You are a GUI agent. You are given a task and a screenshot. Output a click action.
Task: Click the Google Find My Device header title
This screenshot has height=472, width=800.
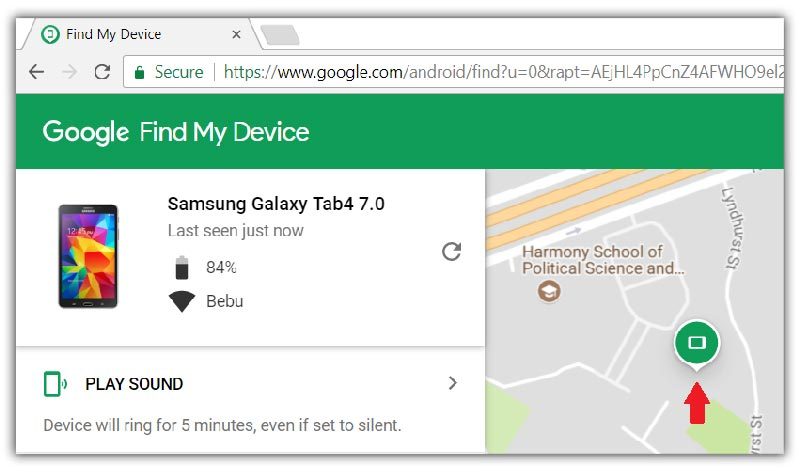176,132
